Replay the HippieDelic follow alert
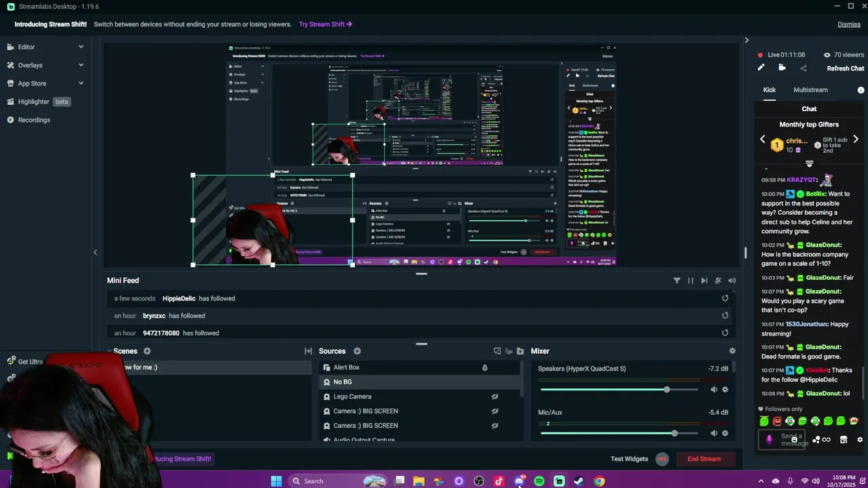Screen dimensions: 868x488 pos(725,298)
